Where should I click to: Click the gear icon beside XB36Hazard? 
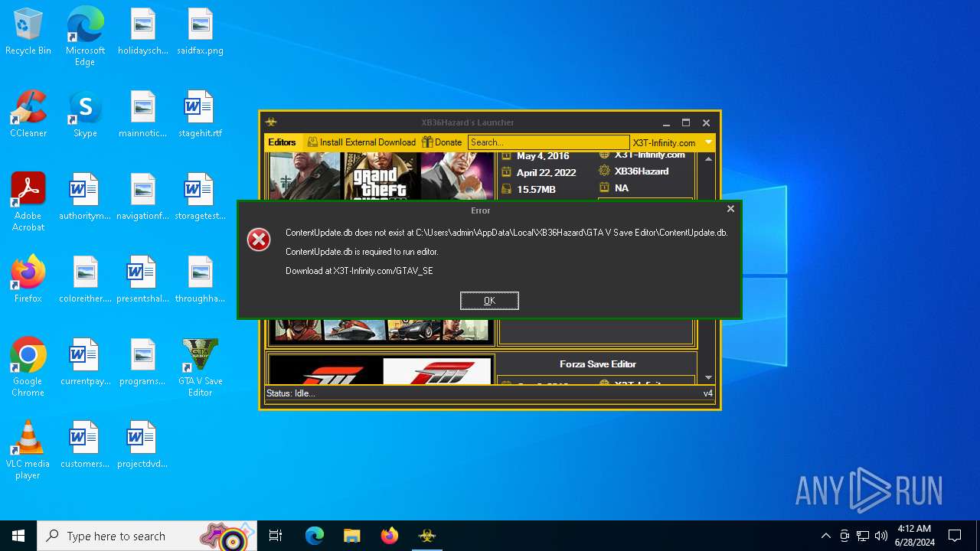[604, 171]
